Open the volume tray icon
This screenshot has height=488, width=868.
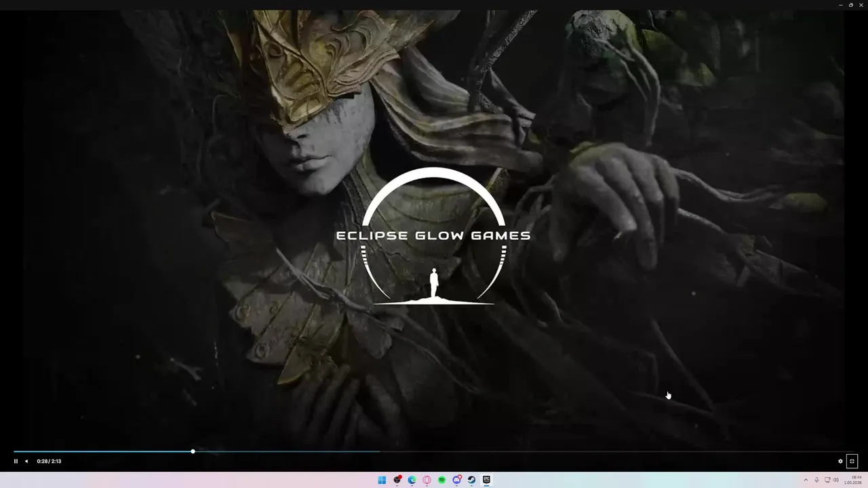[835, 480]
